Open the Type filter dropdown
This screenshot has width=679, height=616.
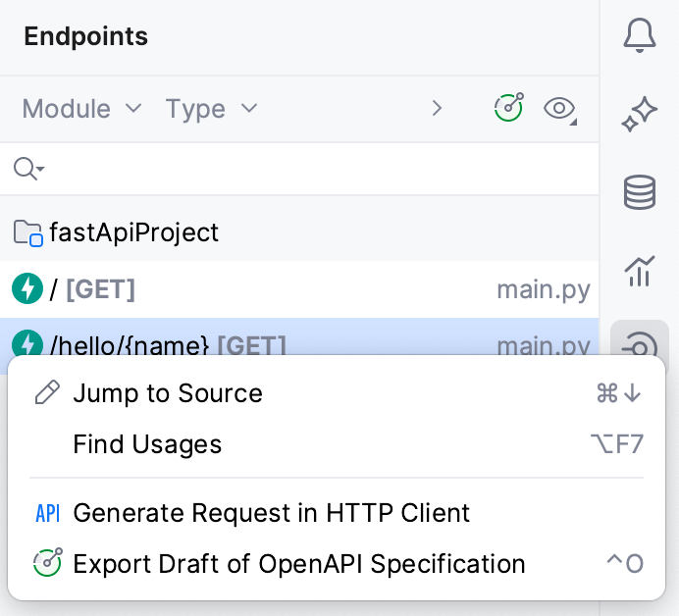[x=211, y=109]
